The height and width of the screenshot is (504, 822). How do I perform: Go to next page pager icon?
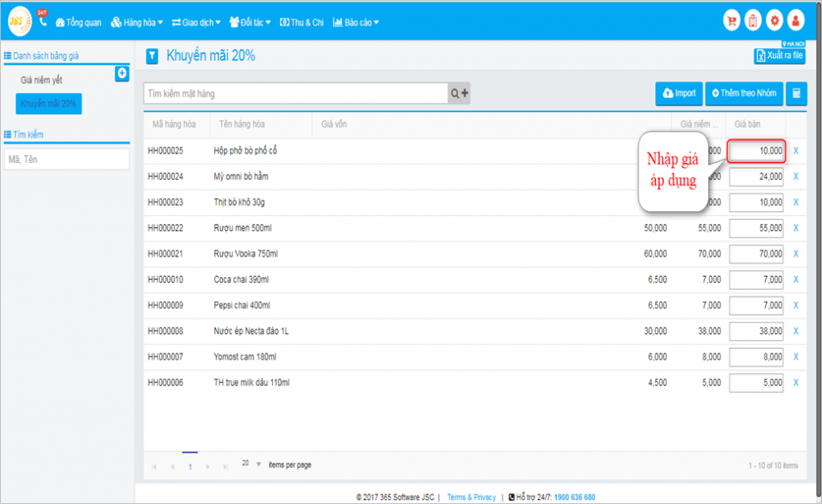[208, 466]
